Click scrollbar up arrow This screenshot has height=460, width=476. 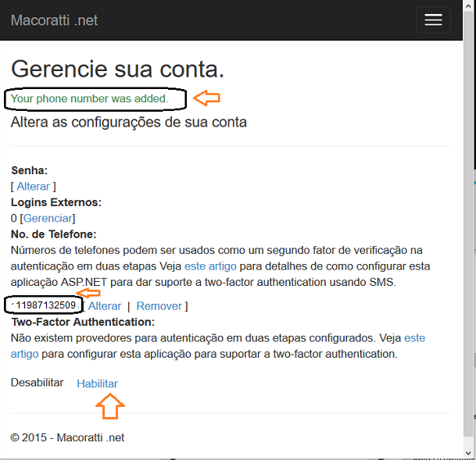click(x=468, y=6)
